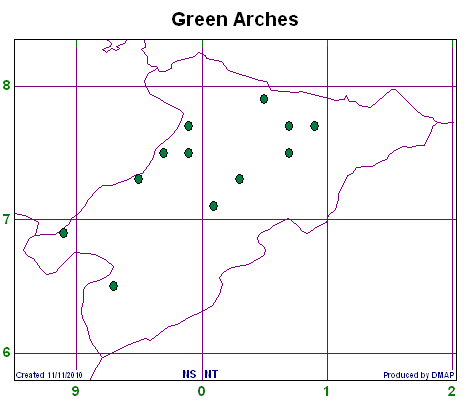
Task: Click the upper of the two stacked dots west of line 0
Action: [x=188, y=126]
